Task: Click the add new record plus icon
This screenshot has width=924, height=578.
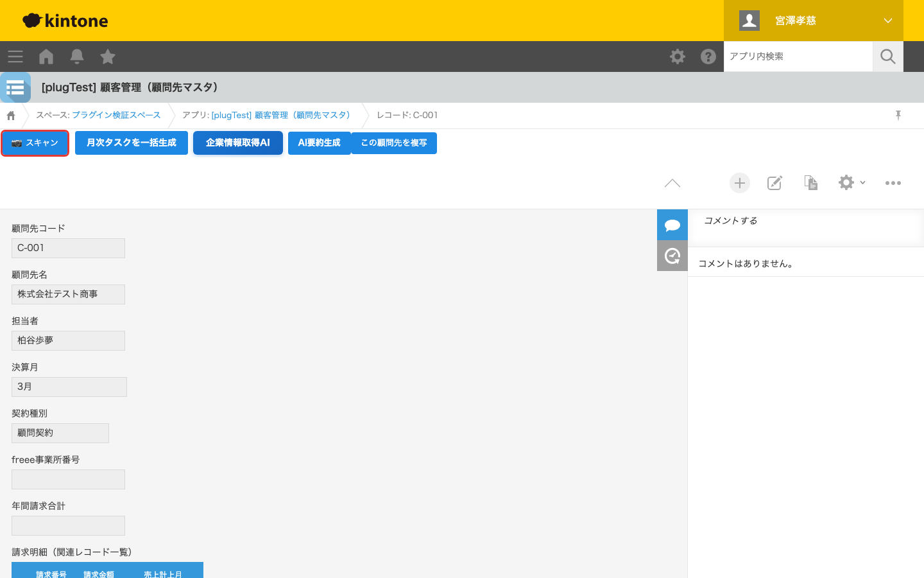Action: (740, 183)
